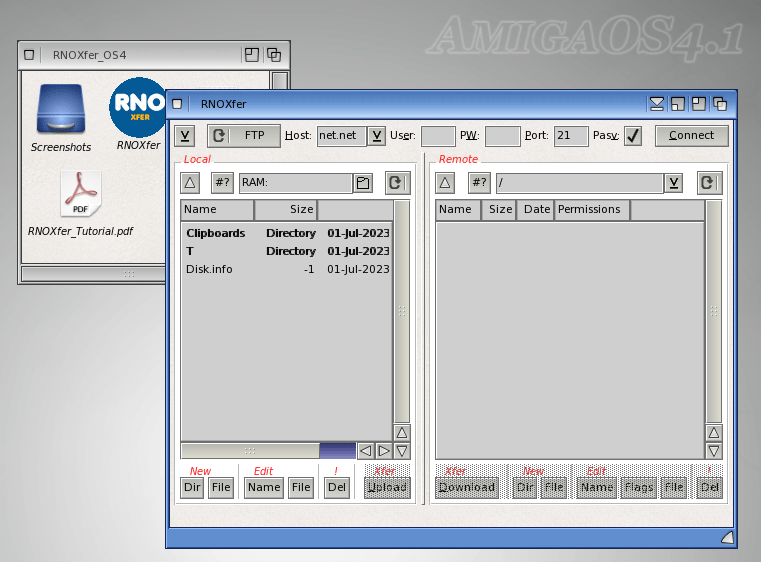This screenshot has height=562, width=761.
Task: Toggle the Pasv passive mode checkbox
Action: pyautogui.click(x=632, y=136)
